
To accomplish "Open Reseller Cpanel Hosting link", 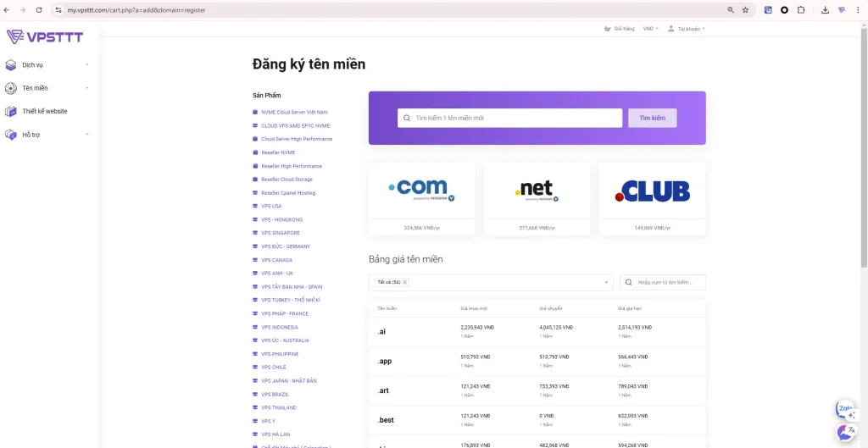I will pos(288,193).
